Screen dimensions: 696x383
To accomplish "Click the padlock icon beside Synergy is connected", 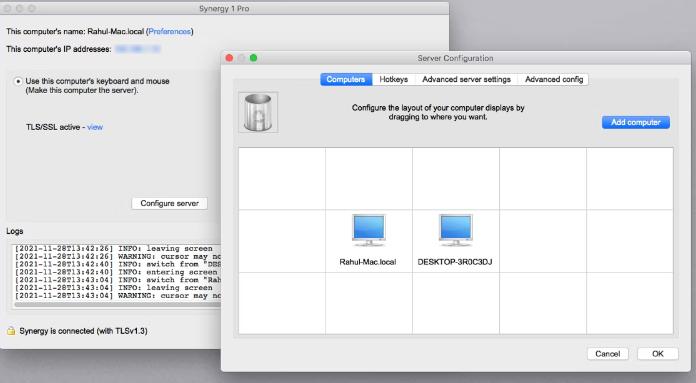I will click(x=11, y=331).
